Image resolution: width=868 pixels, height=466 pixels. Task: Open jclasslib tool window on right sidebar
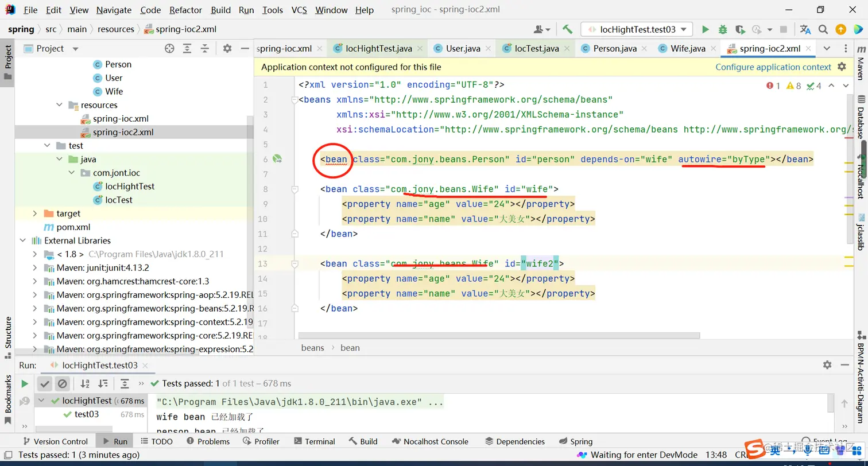pos(860,232)
